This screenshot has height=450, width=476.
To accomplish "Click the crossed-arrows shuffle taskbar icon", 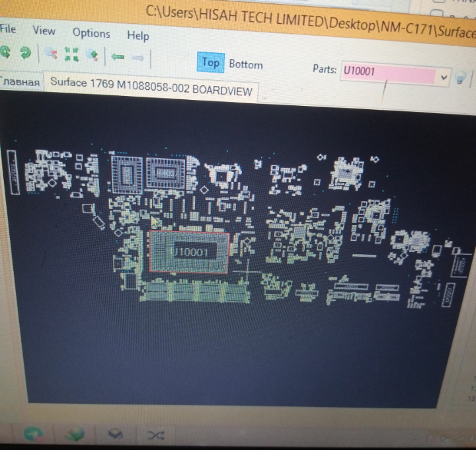I will (x=156, y=435).
